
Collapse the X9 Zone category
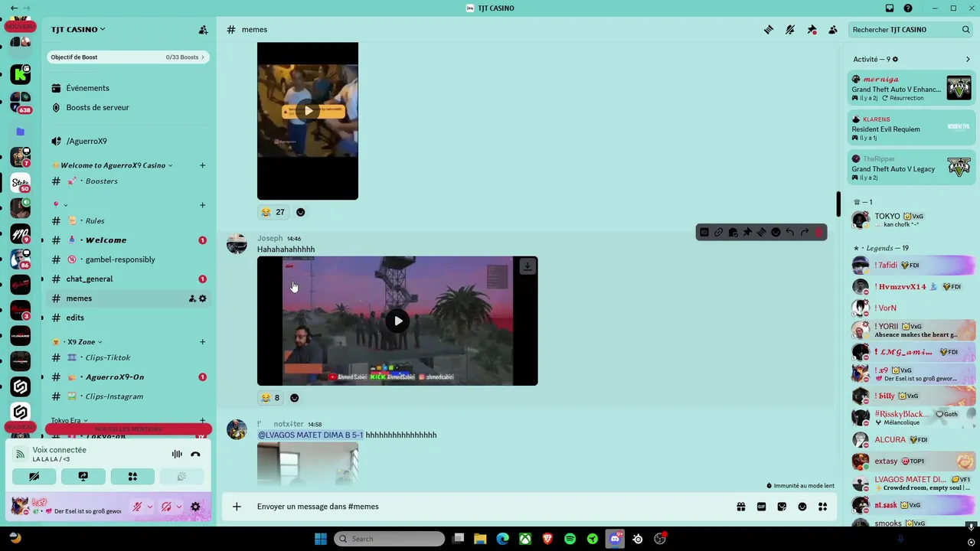(x=81, y=342)
